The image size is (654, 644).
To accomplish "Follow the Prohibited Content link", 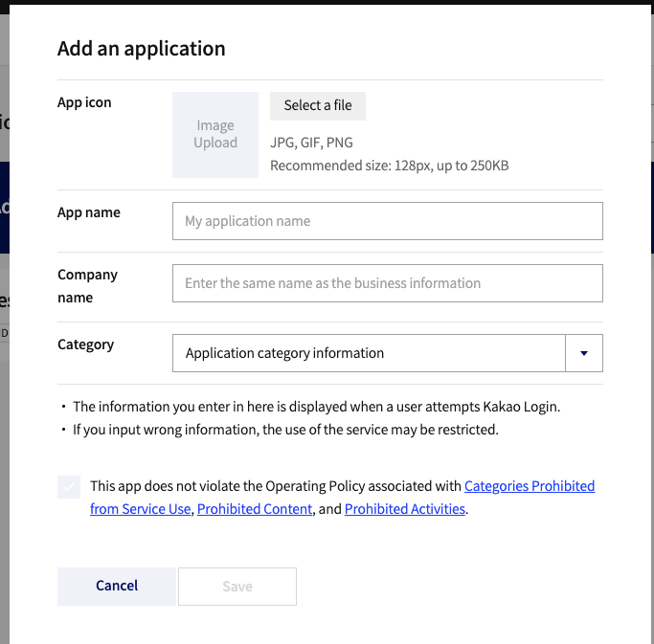I will pos(255,509).
